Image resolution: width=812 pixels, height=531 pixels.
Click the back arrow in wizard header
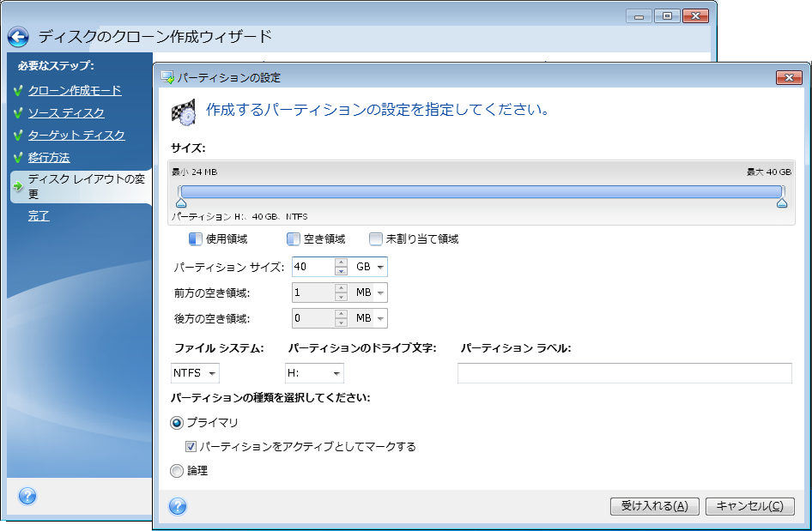(x=18, y=37)
